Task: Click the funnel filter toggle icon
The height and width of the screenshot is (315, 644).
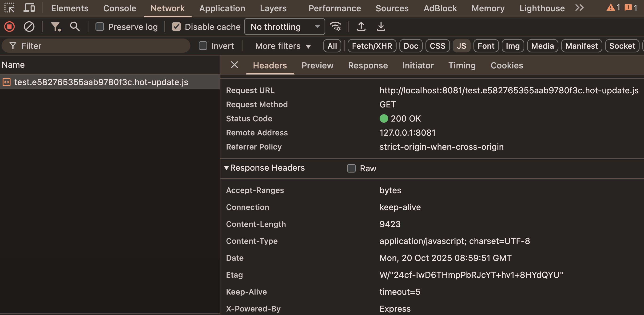Action: click(56, 27)
